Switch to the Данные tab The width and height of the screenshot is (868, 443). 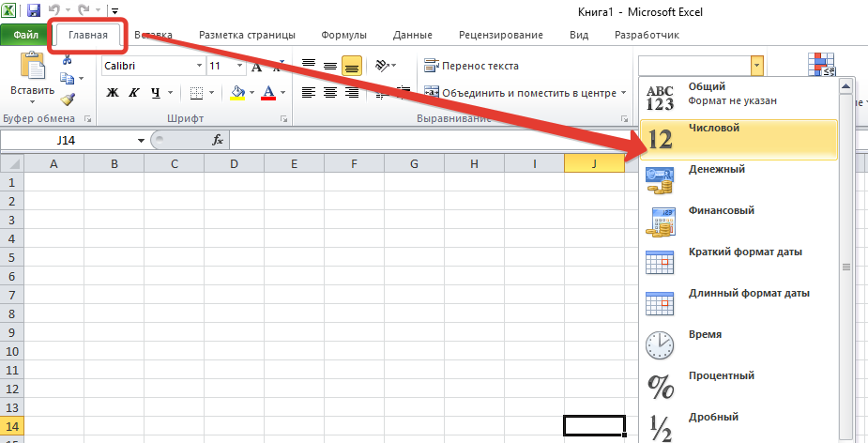[x=412, y=35]
